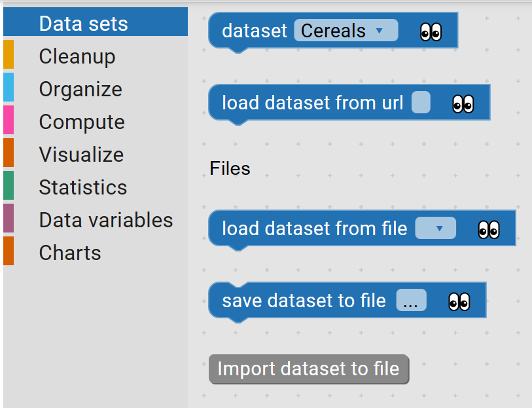Click the eyes icon on load dataset from url
This screenshot has height=408, width=532.
tap(465, 102)
